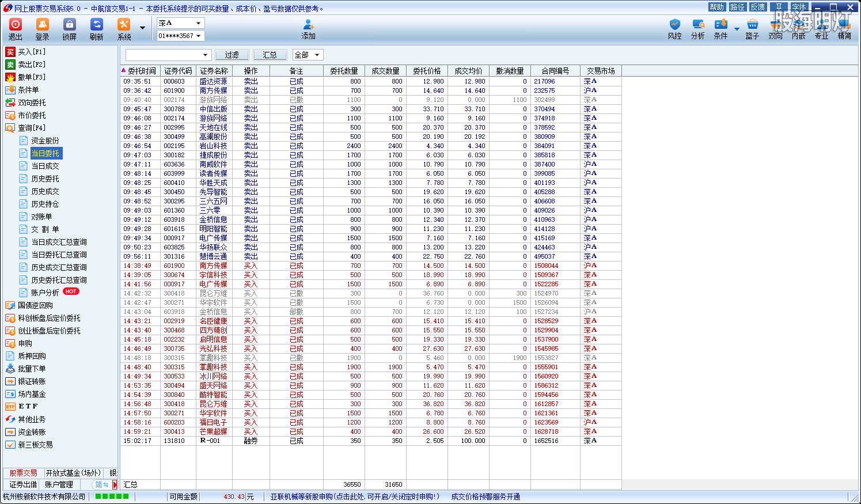Select the 盛达资源 order row
The image size is (861, 504).
coord(371,81)
